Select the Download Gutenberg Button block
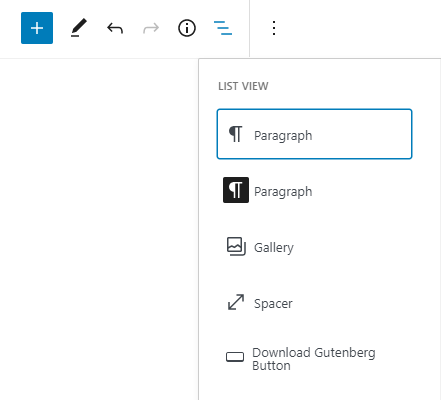Viewport: 441px width, 400px height. point(314,359)
